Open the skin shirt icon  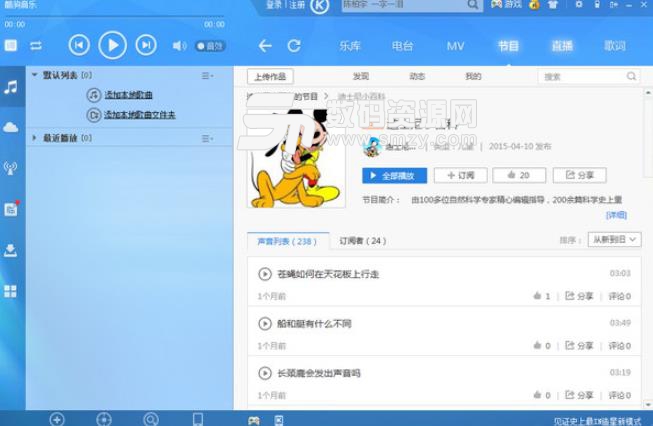[x=553, y=5]
